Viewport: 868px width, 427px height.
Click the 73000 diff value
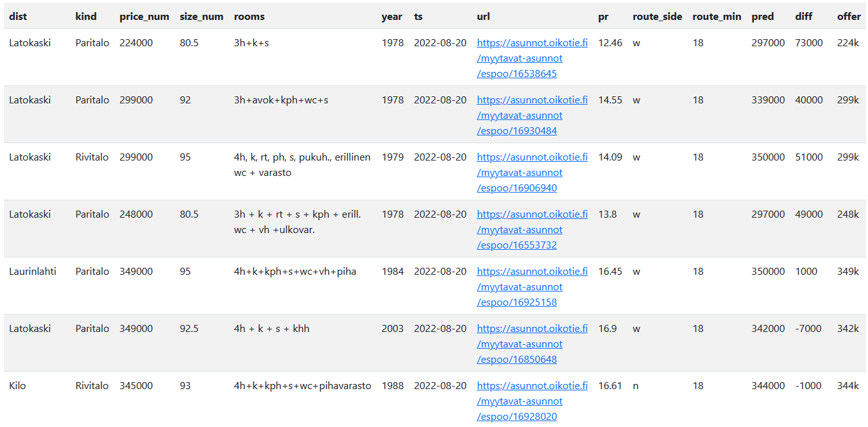809,43
